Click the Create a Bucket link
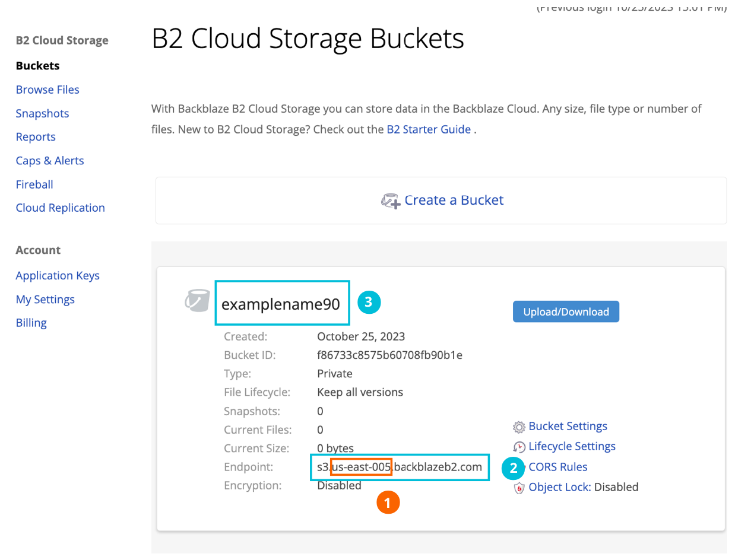 click(454, 201)
